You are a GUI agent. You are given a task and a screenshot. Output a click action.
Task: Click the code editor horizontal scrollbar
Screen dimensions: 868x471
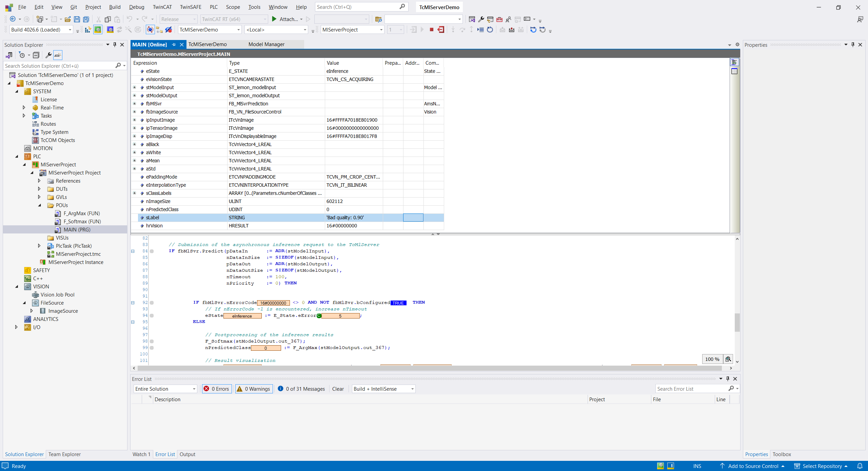point(429,368)
